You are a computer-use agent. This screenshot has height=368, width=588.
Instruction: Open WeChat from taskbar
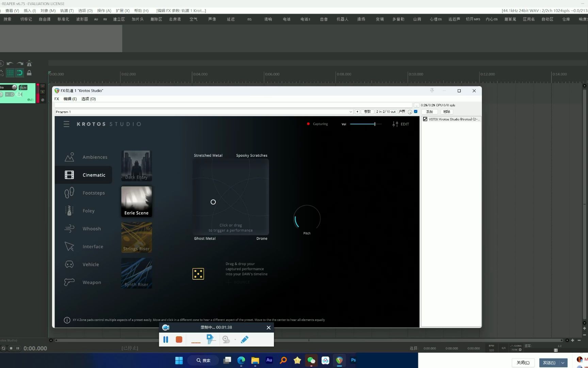click(x=311, y=360)
